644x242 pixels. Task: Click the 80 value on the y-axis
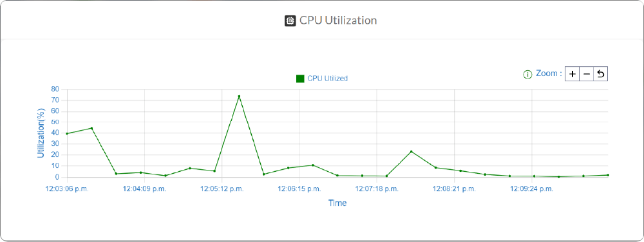[55, 89]
